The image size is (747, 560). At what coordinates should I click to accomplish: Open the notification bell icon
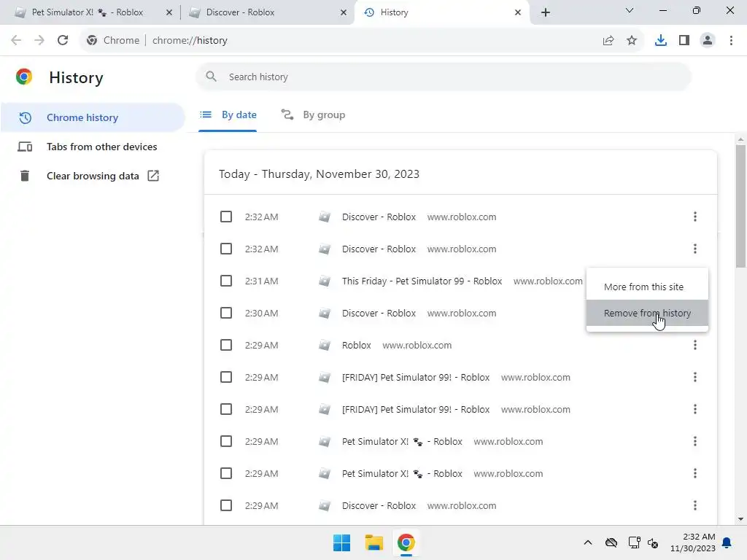[x=727, y=542]
